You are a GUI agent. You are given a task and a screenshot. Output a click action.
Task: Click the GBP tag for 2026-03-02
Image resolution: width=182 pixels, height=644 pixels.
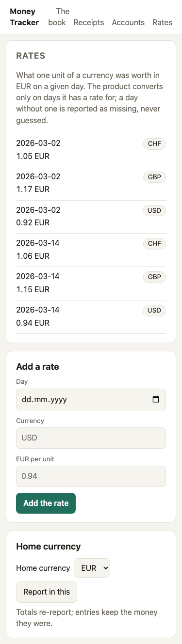[154, 177]
